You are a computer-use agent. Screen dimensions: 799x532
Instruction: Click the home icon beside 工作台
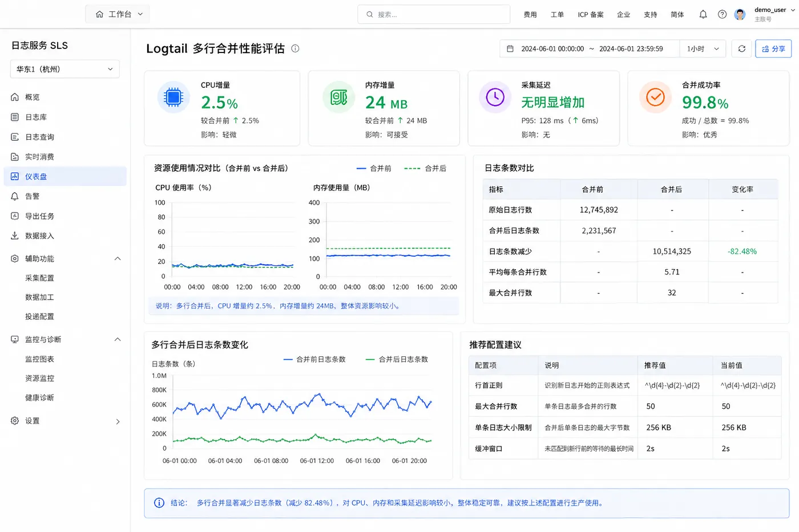(100, 14)
